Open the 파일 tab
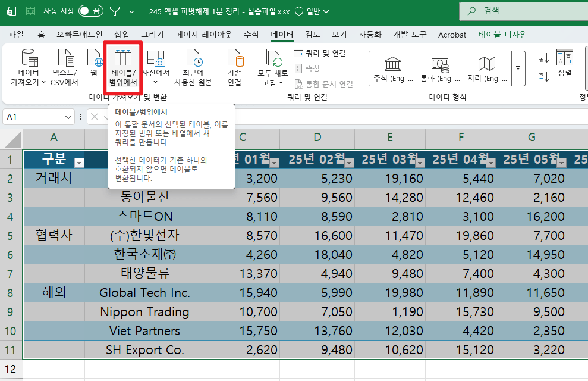The height and width of the screenshot is (381, 588). pyautogui.click(x=16, y=35)
